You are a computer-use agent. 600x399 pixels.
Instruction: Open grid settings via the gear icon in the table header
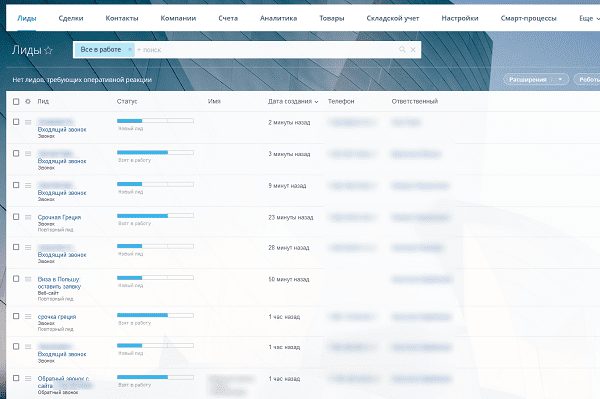point(28,101)
